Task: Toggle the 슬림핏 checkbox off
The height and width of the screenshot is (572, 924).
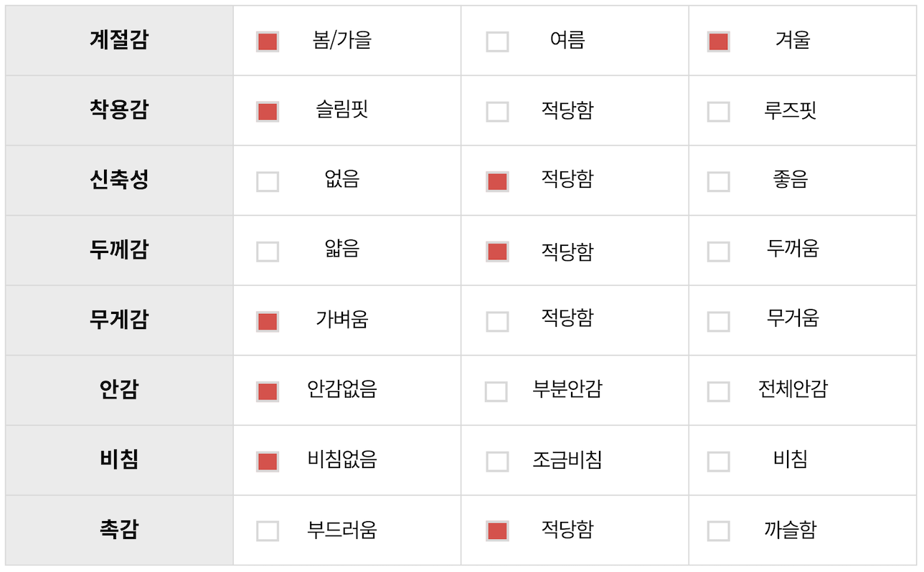Action: (268, 112)
